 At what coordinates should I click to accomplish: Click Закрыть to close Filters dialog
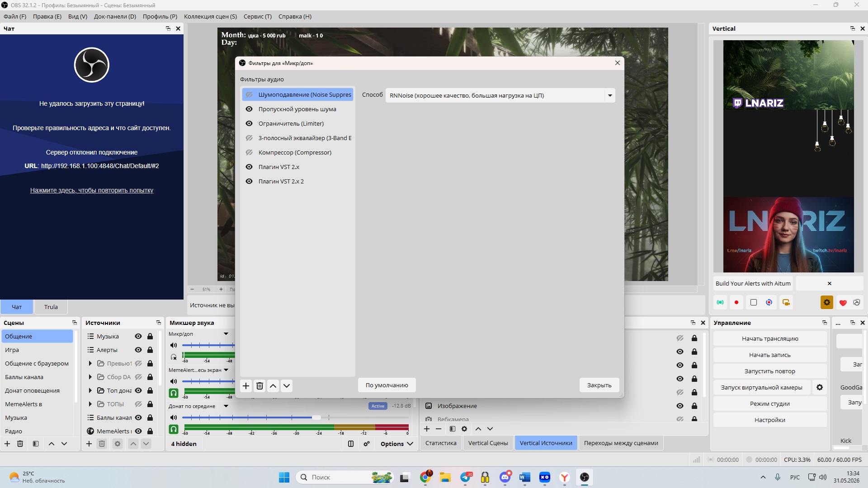[599, 385]
